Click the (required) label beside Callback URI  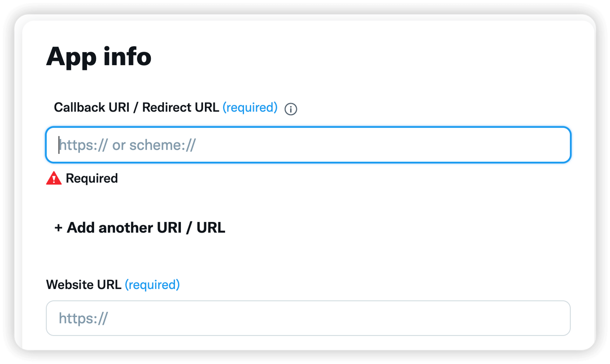pos(250,107)
